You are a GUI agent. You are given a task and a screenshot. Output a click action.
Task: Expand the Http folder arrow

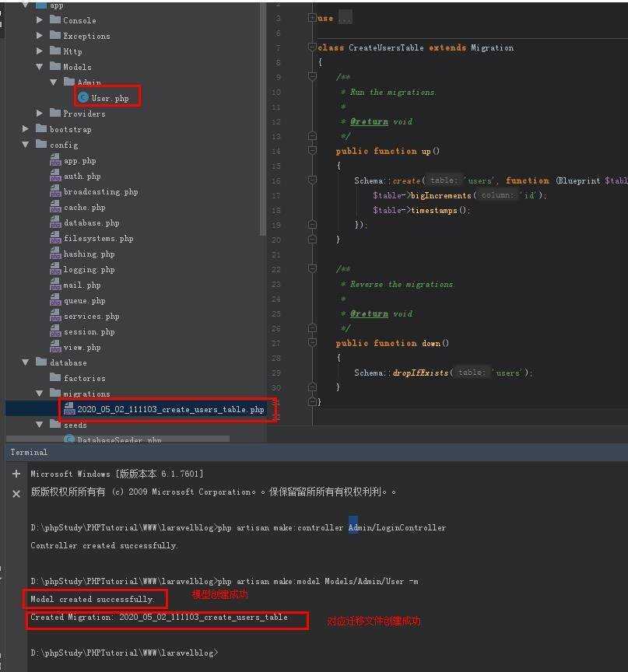coord(40,51)
